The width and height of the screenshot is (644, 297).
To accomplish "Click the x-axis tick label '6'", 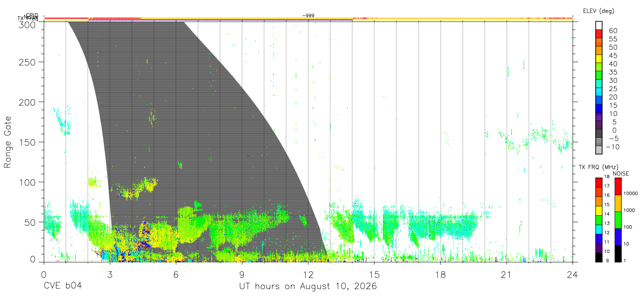I will (x=176, y=274).
